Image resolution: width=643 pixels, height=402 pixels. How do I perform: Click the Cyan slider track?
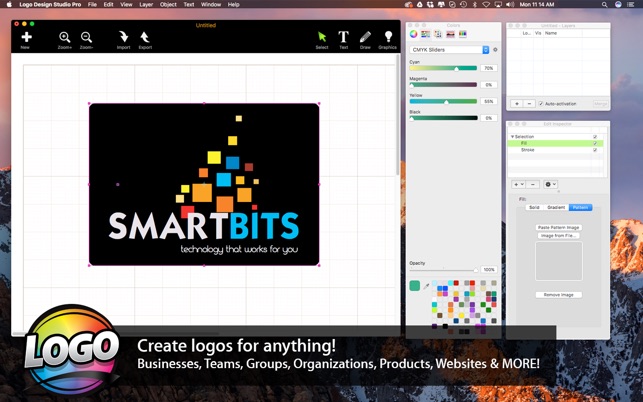click(x=443, y=69)
